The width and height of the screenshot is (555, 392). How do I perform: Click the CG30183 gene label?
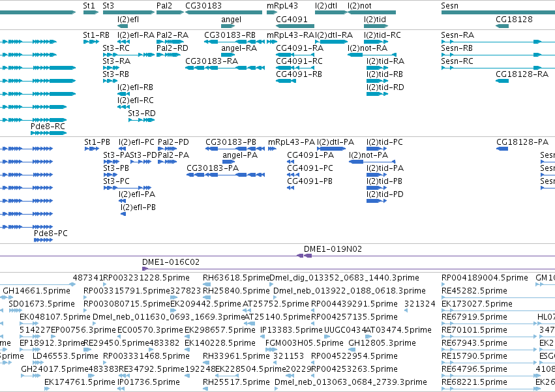click(203, 6)
